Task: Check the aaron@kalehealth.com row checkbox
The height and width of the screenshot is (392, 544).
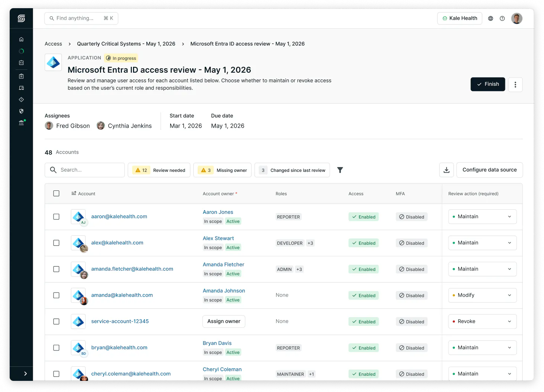Action: [x=56, y=217]
